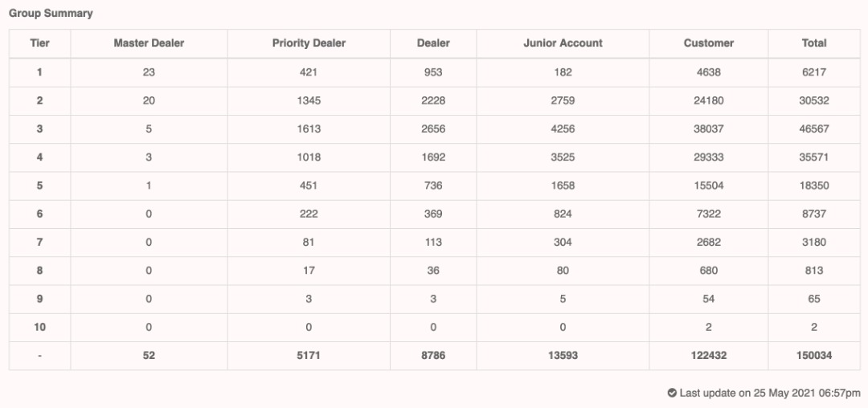
Task: Click Tier 6 Dealer value 369
Action: [x=433, y=214]
